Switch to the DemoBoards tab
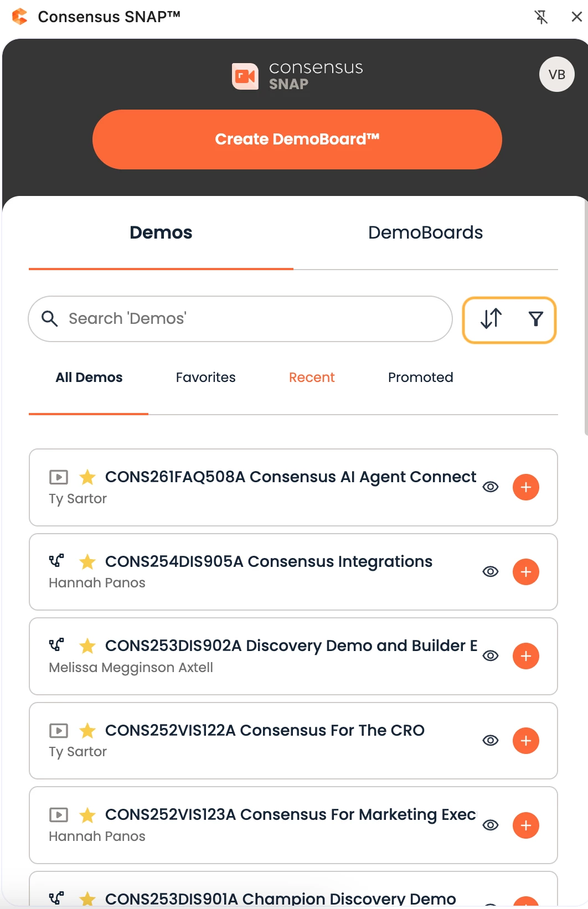The height and width of the screenshot is (909, 588). point(425,233)
